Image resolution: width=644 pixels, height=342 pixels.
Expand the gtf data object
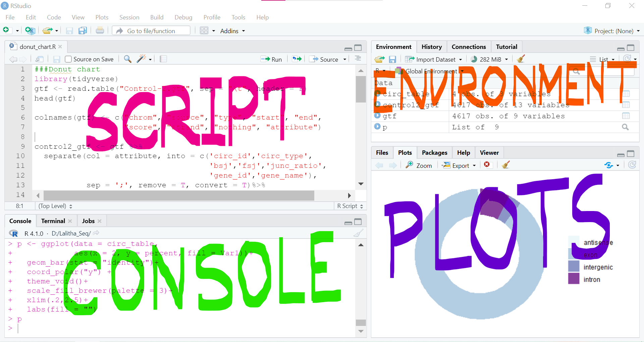377,116
